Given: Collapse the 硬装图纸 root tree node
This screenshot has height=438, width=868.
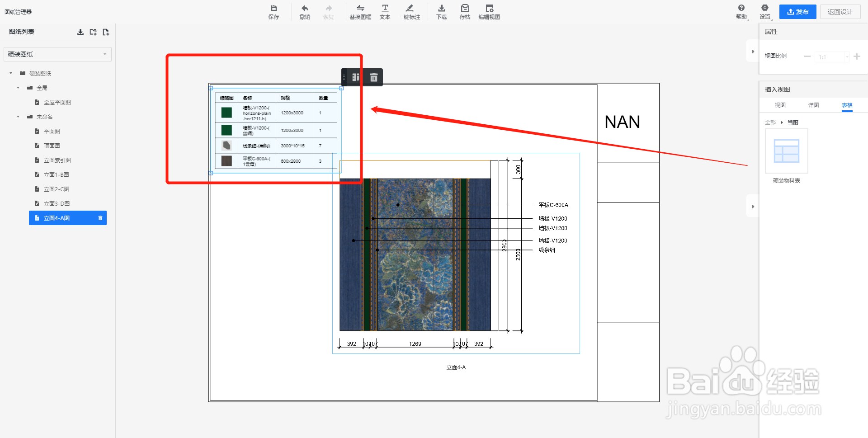Looking at the screenshot, I should click(x=11, y=73).
